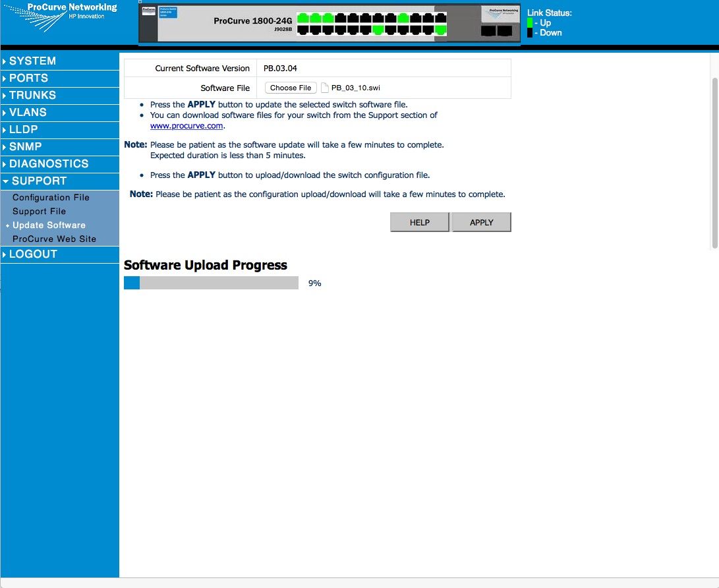The width and height of the screenshot is (719, 588).
Task: Click the Software File label
Action: (x=225, y=88)
